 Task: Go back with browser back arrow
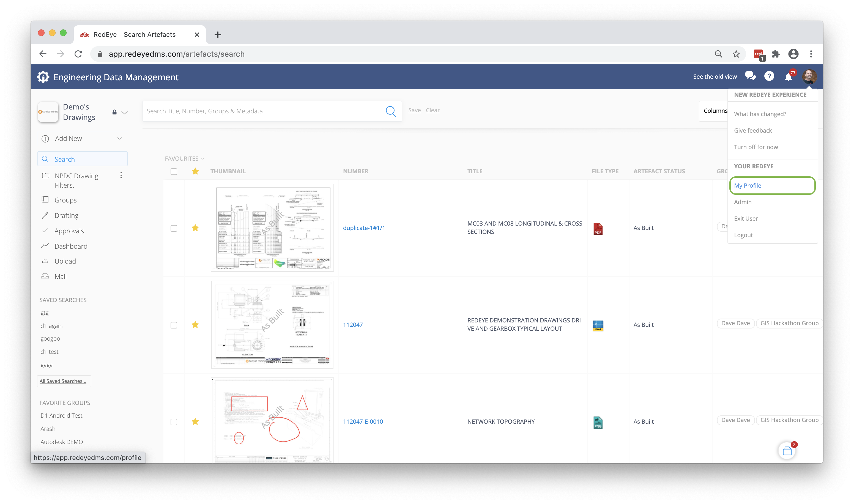[43, 54]
